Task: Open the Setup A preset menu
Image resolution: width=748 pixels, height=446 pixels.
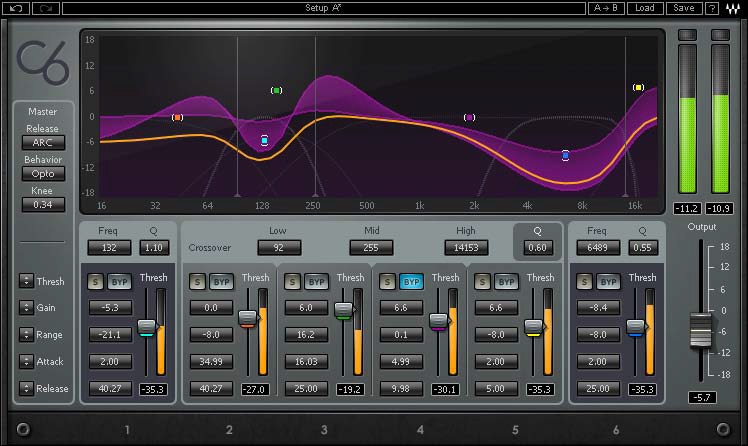Action: coord(322,8)
